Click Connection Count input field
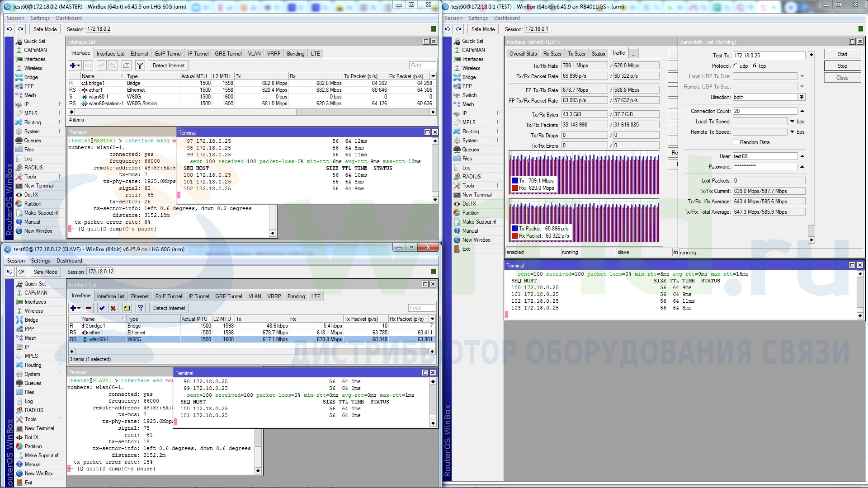 (765, 111)
